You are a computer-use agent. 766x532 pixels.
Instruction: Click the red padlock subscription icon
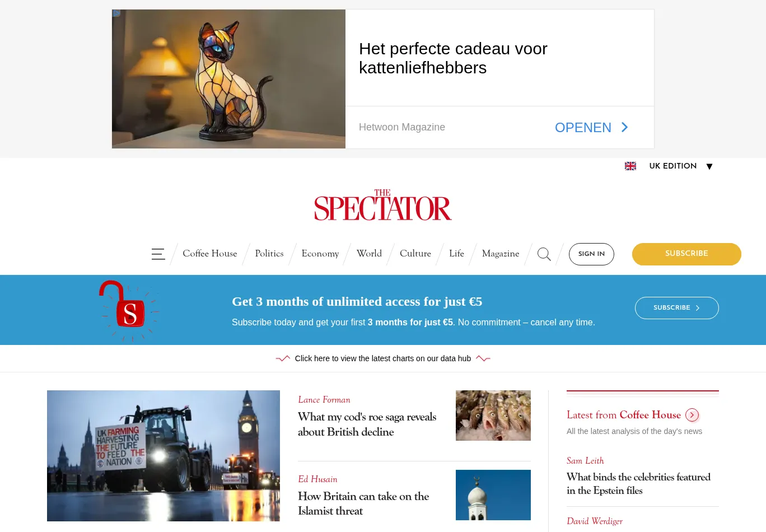click(x=128, y=310)
